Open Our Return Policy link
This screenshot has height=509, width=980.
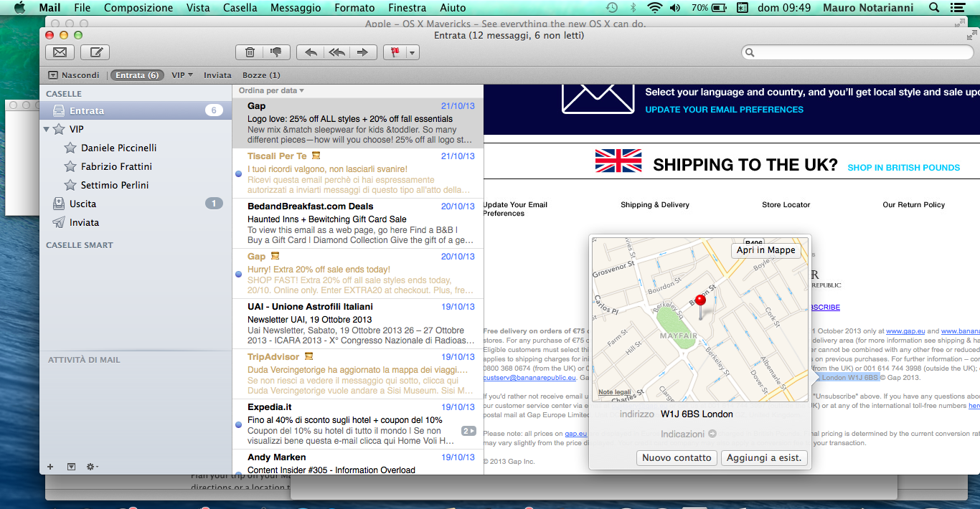click(x=913, y=205)
